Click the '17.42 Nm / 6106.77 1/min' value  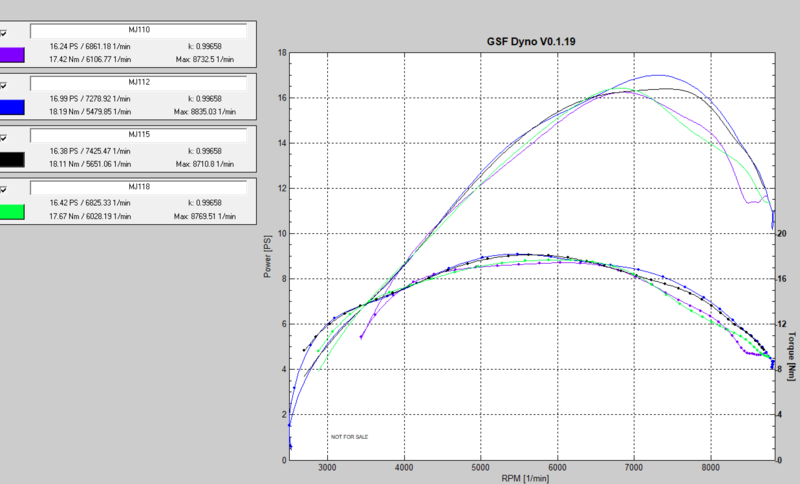click(x=90, y=59)
